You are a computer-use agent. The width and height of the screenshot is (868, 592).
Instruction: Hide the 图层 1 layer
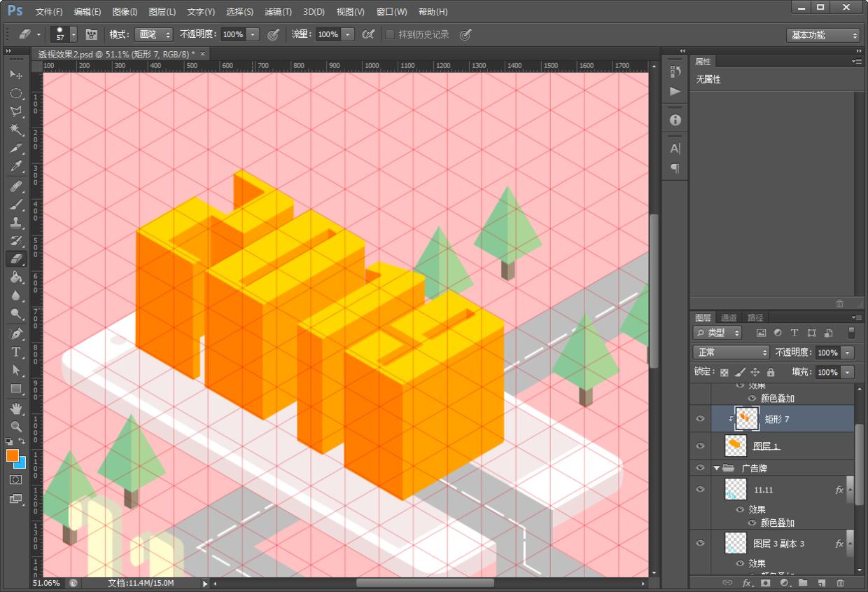700,446
